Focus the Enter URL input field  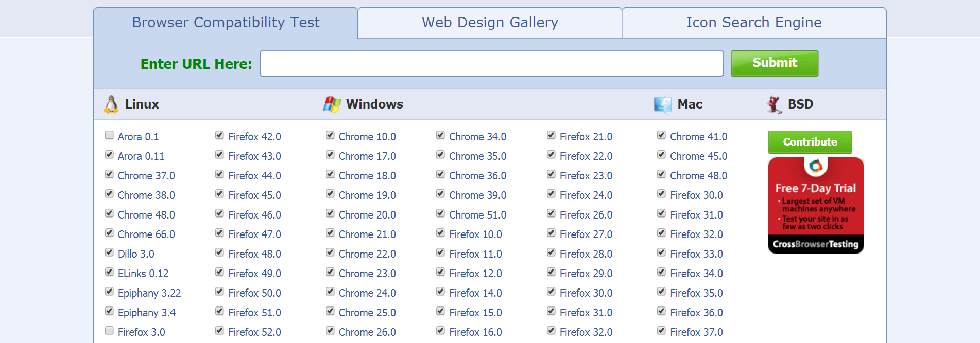491,64
